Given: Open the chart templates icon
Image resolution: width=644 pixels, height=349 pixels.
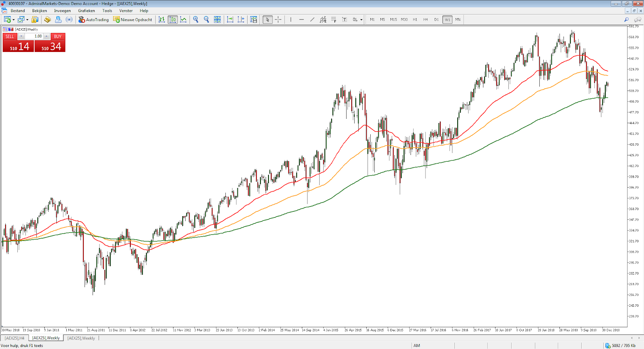Looking at the screenshot, I should [254, 19].
